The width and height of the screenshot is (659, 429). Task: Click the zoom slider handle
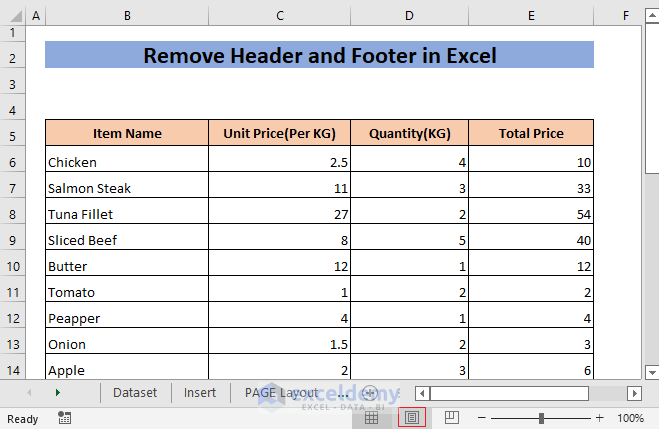click(541, 418)
